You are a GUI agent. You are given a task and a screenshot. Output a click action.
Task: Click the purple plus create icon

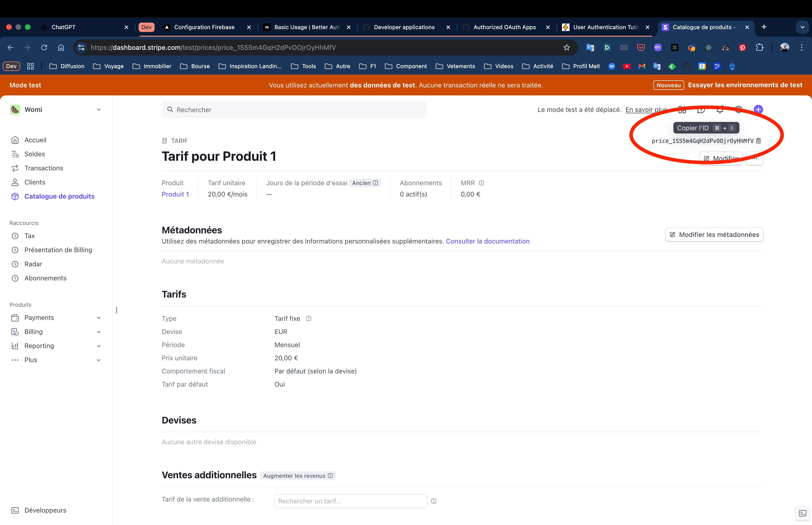click(758, 110)
